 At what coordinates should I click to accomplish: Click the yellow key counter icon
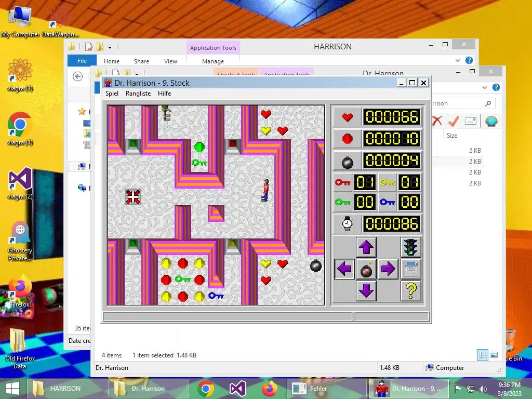(x=388, y=182)
